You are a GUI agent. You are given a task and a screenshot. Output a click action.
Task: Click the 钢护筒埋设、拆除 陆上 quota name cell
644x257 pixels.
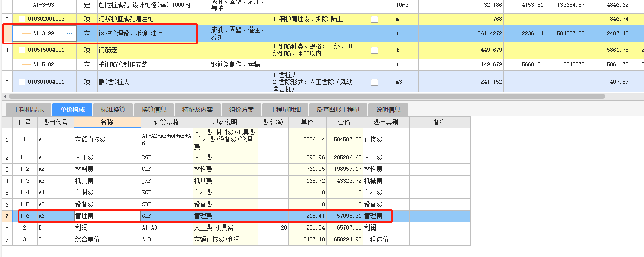153,34
